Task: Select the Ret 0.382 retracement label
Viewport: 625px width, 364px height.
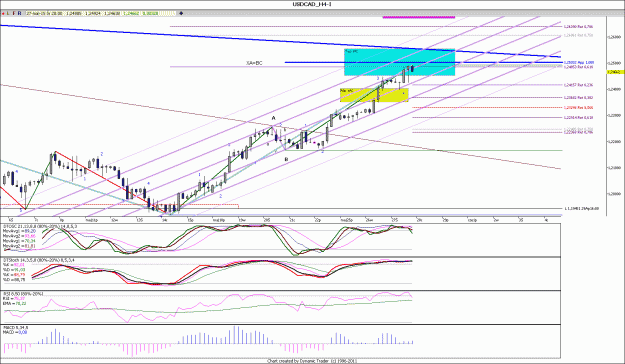Action: point(578,98)
